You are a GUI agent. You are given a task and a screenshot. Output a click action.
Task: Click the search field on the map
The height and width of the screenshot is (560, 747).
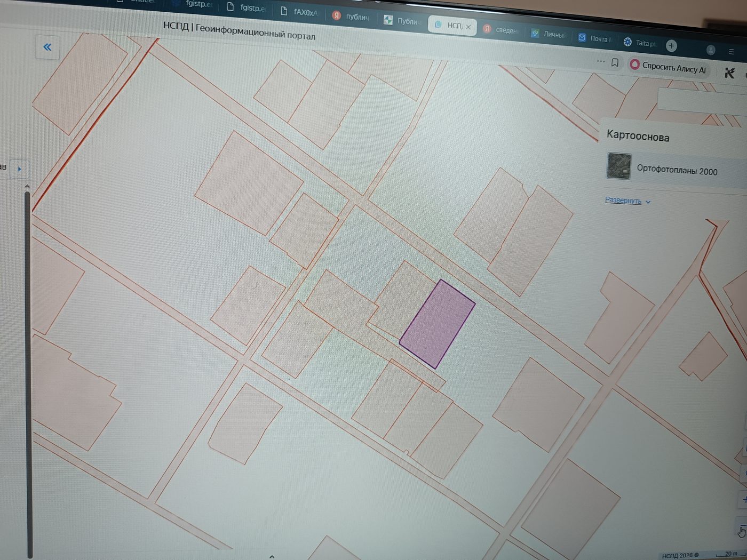(x=702, y=101)
